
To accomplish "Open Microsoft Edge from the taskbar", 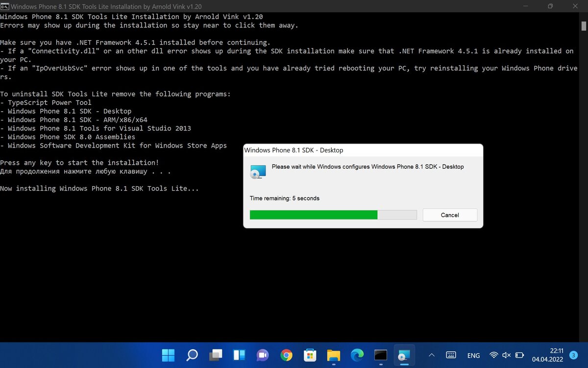I will pyautogui.click(x=357, y=355).
